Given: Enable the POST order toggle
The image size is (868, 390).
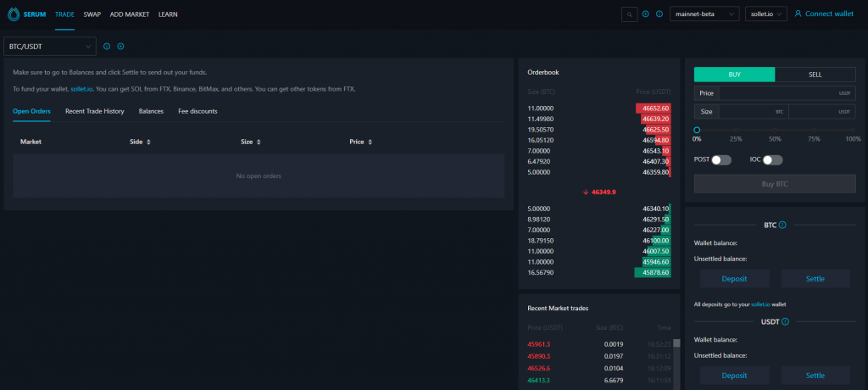Looking at the screenshot, I should (721, 159).
